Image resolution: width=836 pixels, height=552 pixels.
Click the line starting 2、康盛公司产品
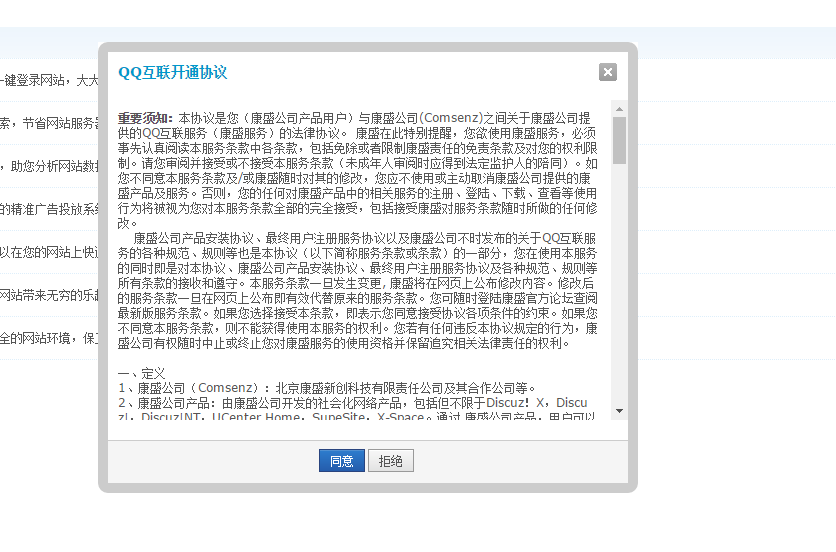(352, 403)
